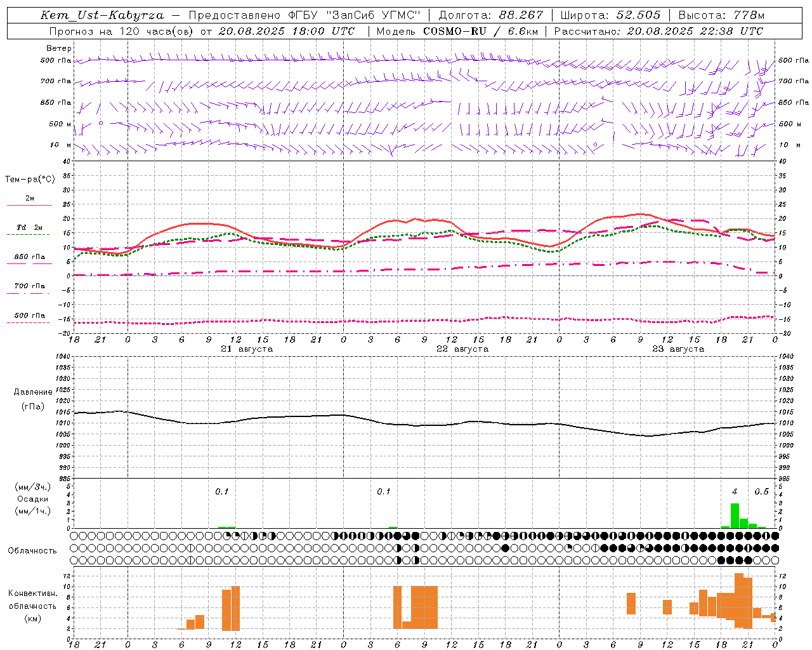Click the computed time 20.08.2025 22:38 UTC
Image resolution: width=812 pixels, height=650 pixels.
click(695, 31)
